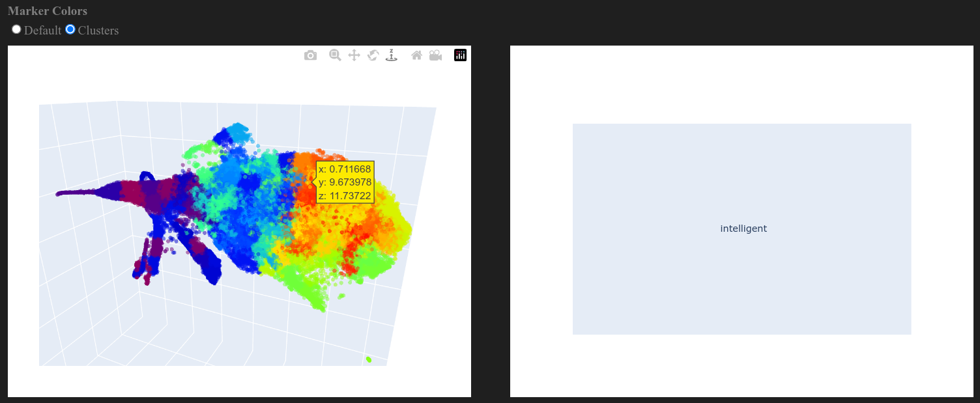This screenshot has height=403, width=980.
Task: Select the Clusters marker color radio
Action: 70,29
